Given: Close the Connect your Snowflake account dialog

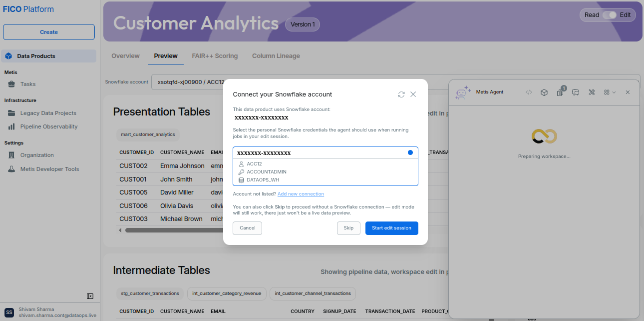Looking at the screenshot, I should tap(413, 94).
